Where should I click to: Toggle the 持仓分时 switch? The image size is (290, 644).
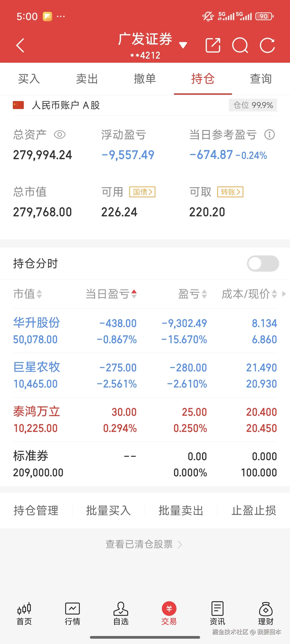pos(263,263)
